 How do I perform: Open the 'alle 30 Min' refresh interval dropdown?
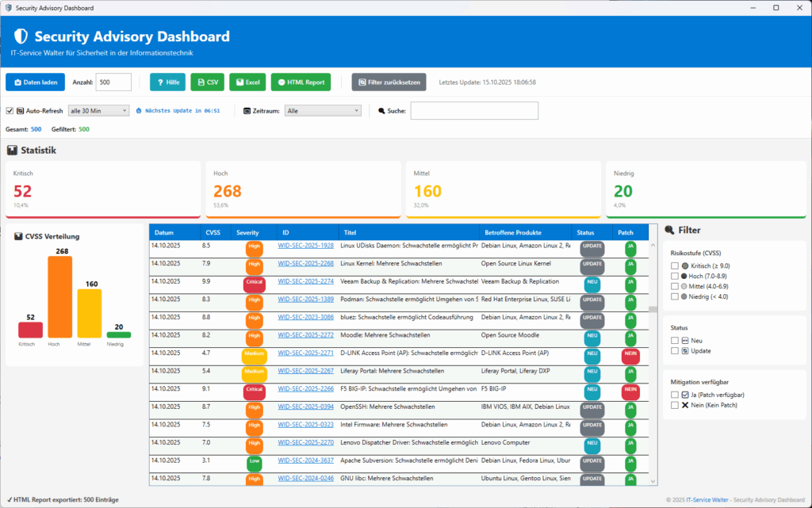tap(98, 111)
